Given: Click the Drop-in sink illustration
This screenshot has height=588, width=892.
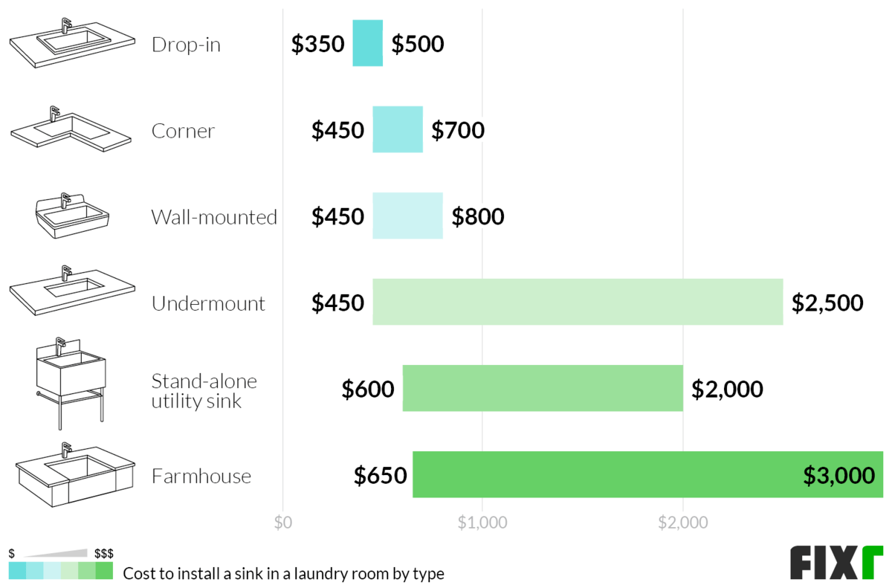Looking at the screenshot, I should pyautogui.click(x=72, y=44).
